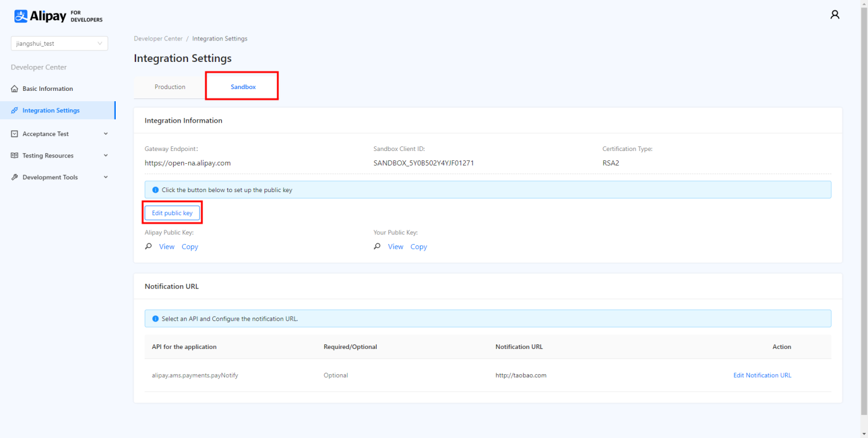Click the link icon beside Integration Settings

pos(13,110)
